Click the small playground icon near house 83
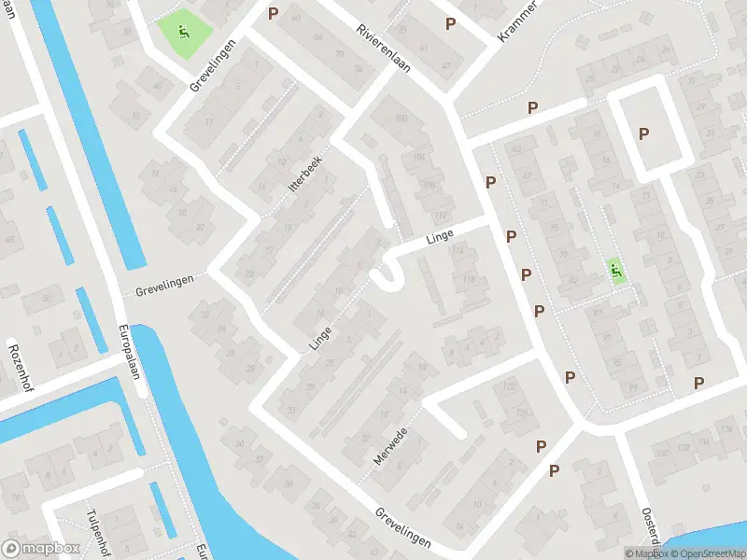747x560 pixels. tap(616, 271)
